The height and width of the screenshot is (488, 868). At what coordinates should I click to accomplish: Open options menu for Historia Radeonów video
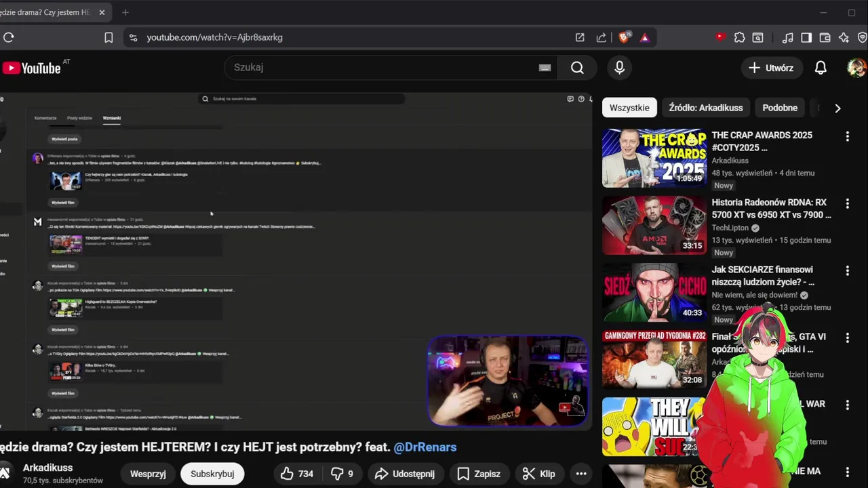847,203
